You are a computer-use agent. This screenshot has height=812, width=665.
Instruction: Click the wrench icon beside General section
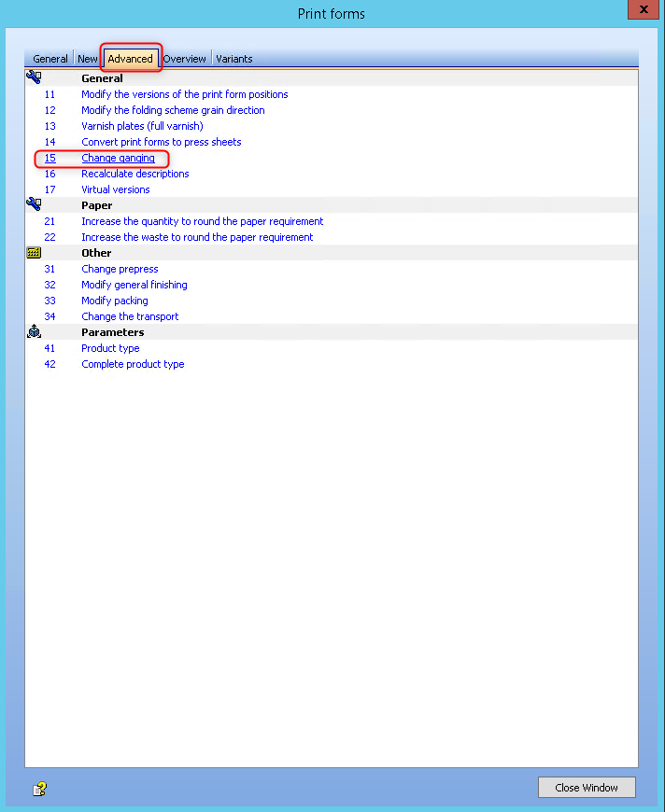coord(34,77)
